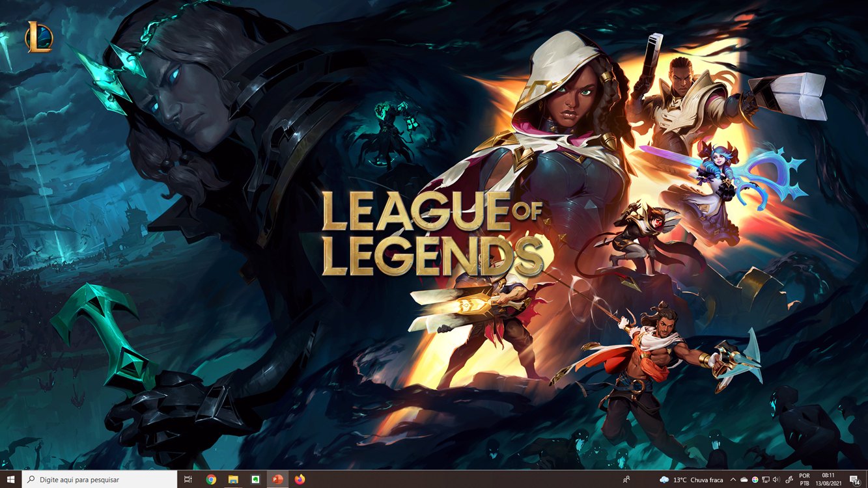Click the League of Legends 'L' desktop logo

pyautogui.click(x=38, y=36)
